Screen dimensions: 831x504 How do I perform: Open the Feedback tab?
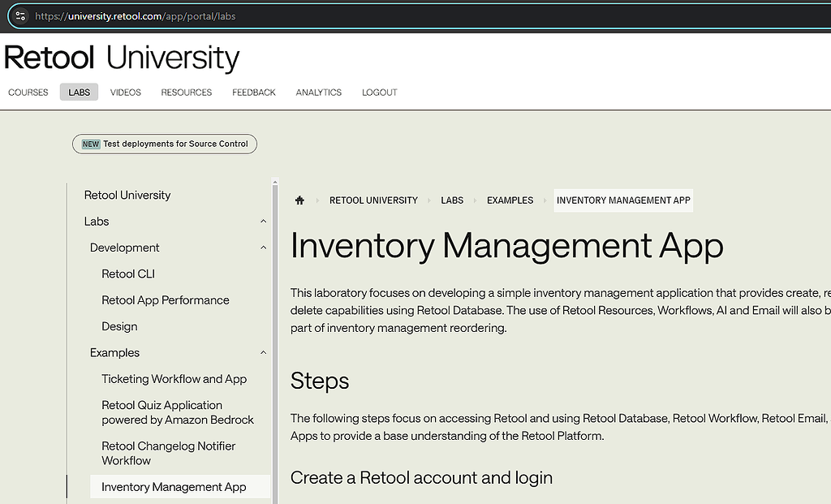pyautogui.click(x=254, y=93)
